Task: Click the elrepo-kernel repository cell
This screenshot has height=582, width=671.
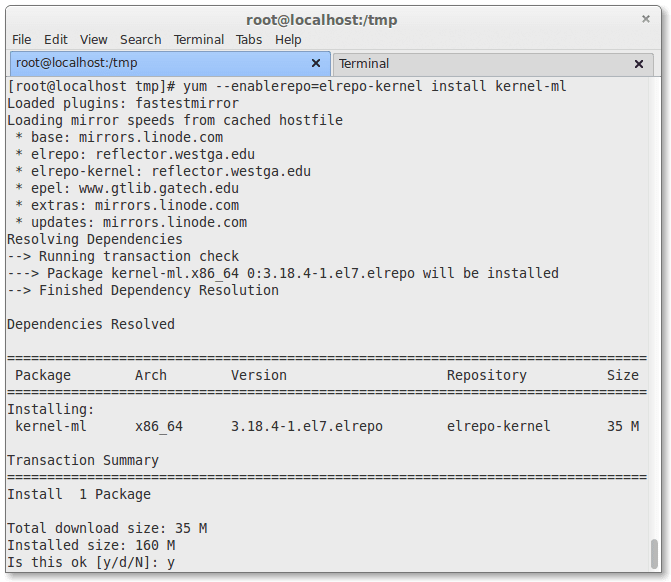Action: (499, 427)
